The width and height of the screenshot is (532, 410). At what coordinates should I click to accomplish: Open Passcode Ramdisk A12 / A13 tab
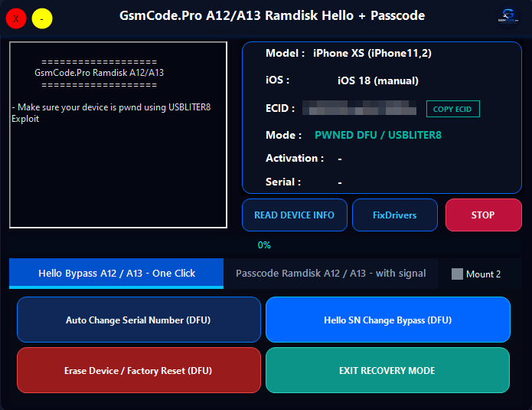click(331, 274)
